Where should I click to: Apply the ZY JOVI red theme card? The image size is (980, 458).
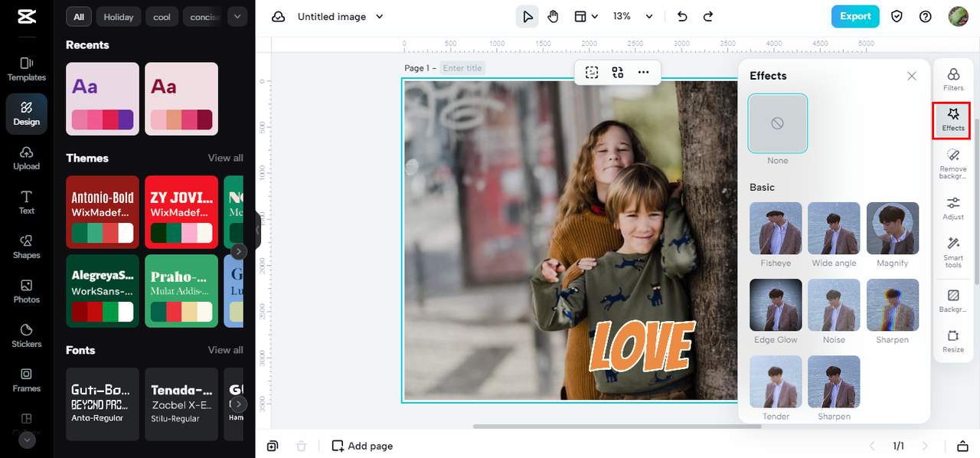click(181, 212)
